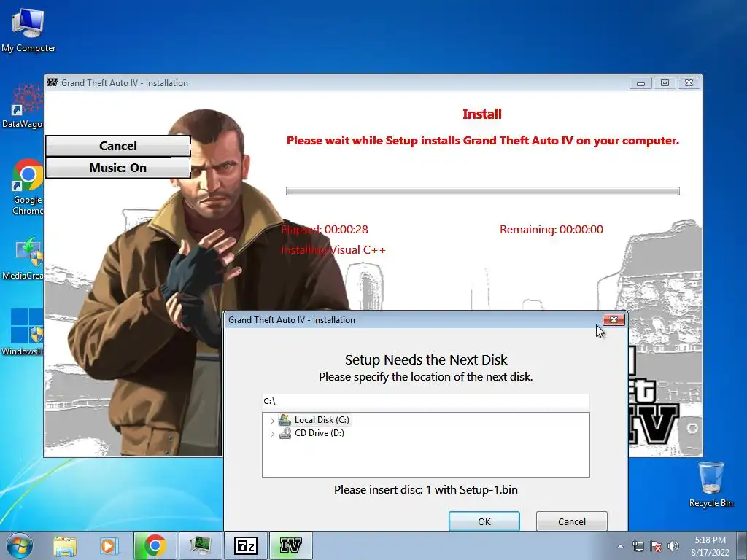Expand the Local Disk (C:) tree node
The image size is (747, 560).
tap(272, 421)
